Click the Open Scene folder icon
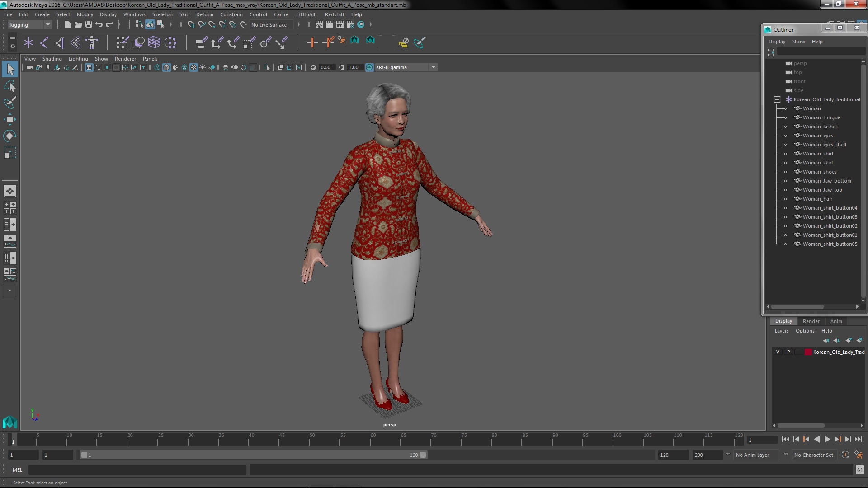 coord(78,25)
